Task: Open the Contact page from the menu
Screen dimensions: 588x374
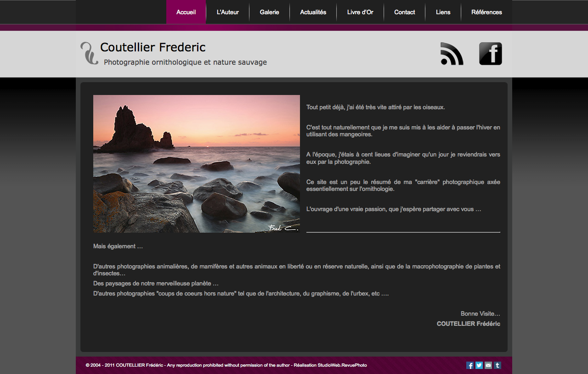Action: (404, 12)
